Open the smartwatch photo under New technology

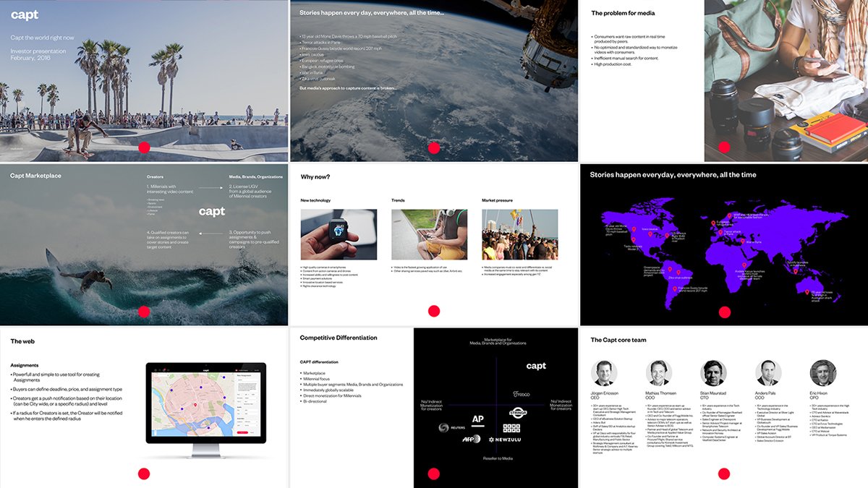coord(339,234)
